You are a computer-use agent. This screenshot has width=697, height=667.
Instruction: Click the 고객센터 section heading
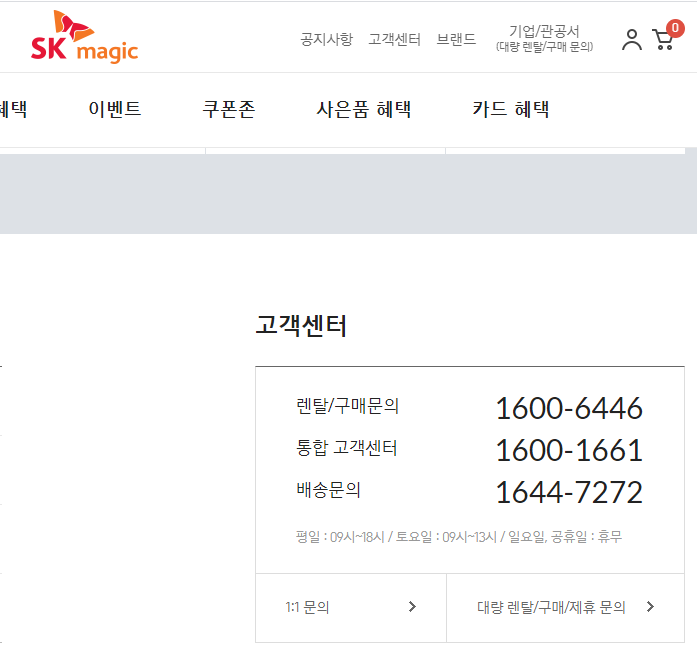(301, 325)
